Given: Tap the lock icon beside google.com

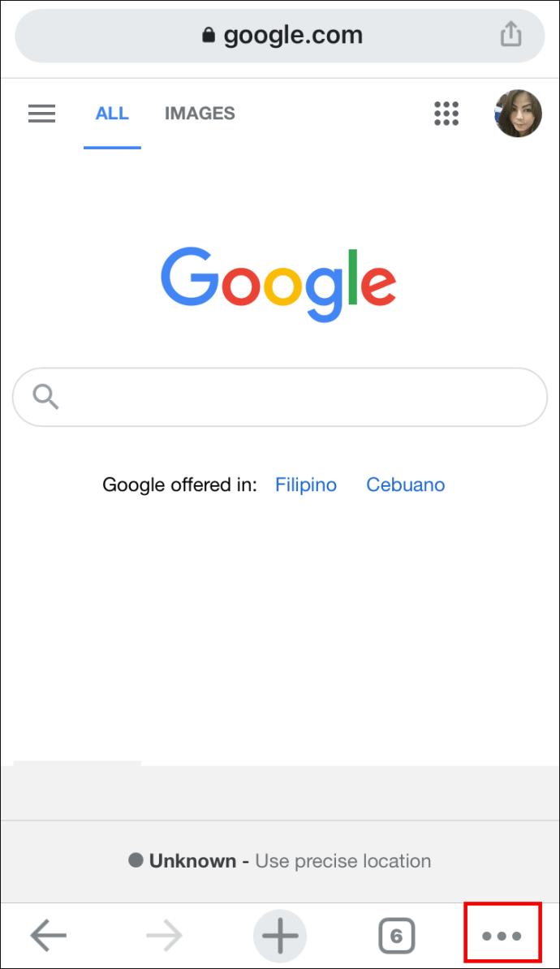Looking at the screenshot, I should click(x=209, y=36).
